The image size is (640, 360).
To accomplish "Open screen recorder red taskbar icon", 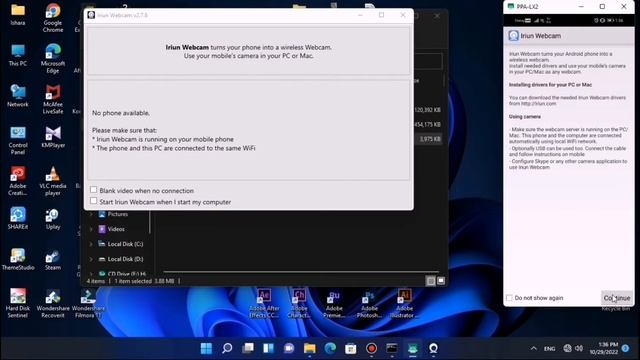I will point(371,348).
